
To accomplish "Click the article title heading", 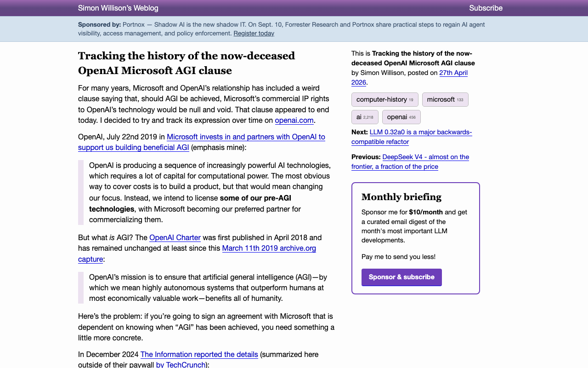I will coord(187,63).
